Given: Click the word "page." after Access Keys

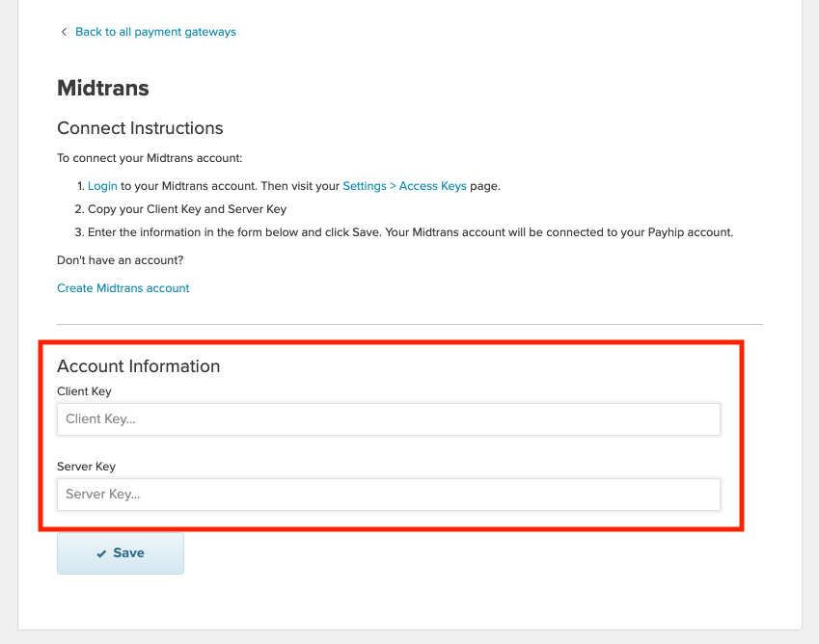Looking at the screenshot, I should pos(484,186).
